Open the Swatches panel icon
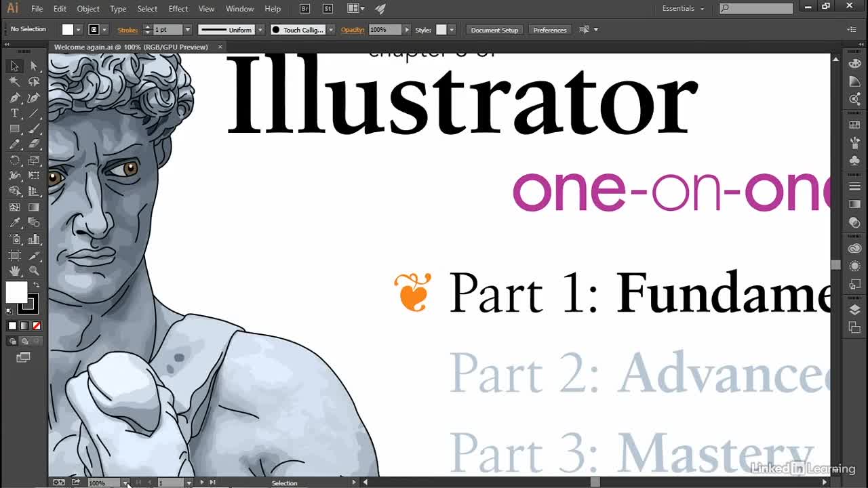The width and height of the screenshot is (868, 488). (854, 125)
